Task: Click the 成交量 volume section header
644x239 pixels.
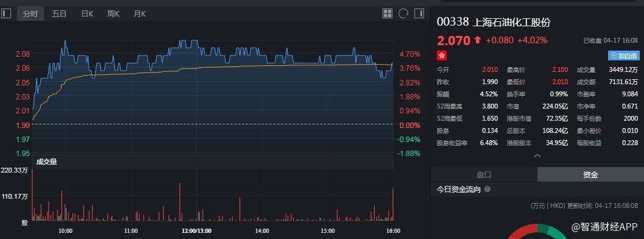Action: coord(46,162)
